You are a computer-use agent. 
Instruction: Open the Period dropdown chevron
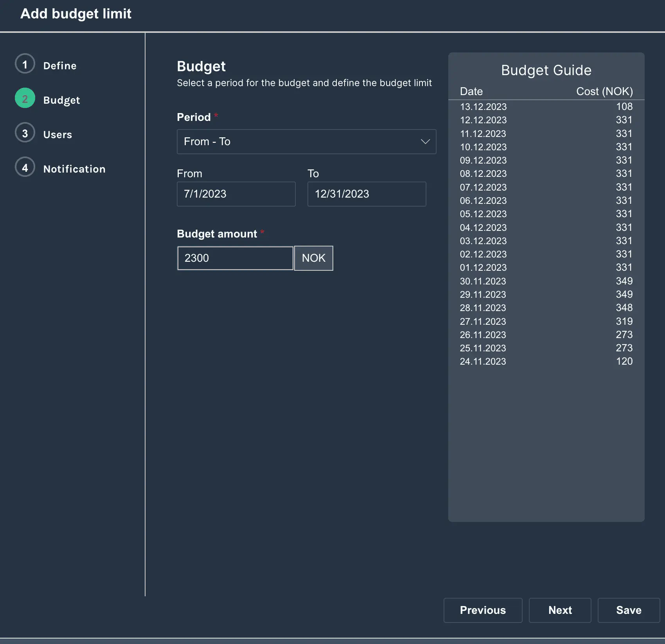coord(425,142)
